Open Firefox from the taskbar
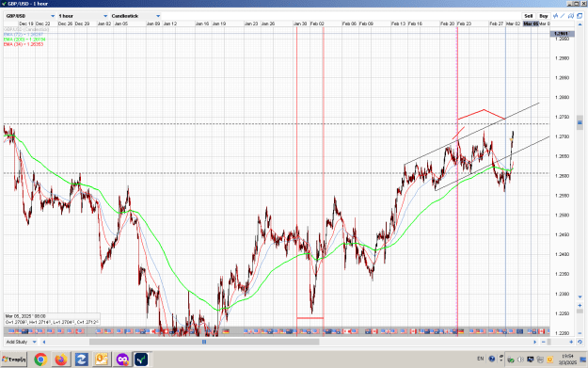This screenshot has height=368, width=588. [61, 360]
